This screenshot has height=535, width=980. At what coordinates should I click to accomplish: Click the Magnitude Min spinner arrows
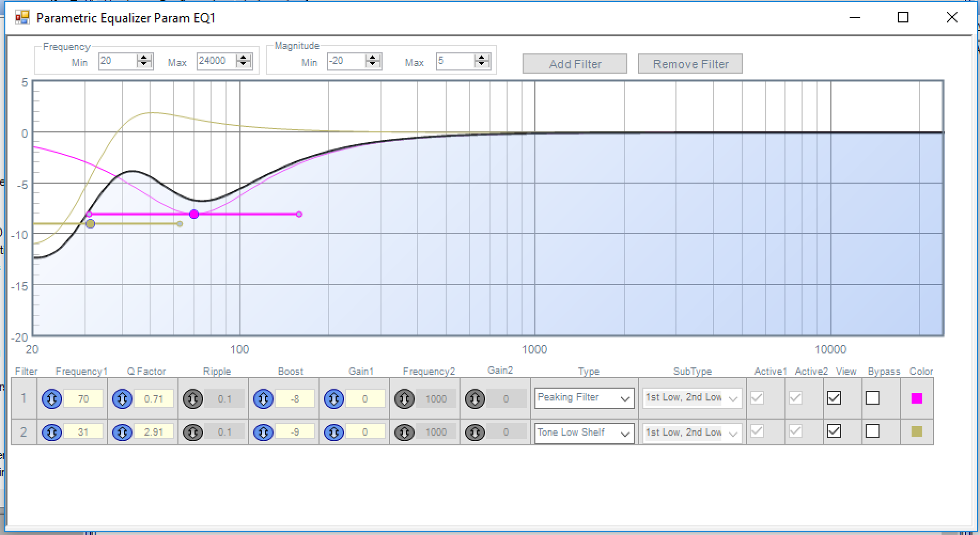point(374,61)
